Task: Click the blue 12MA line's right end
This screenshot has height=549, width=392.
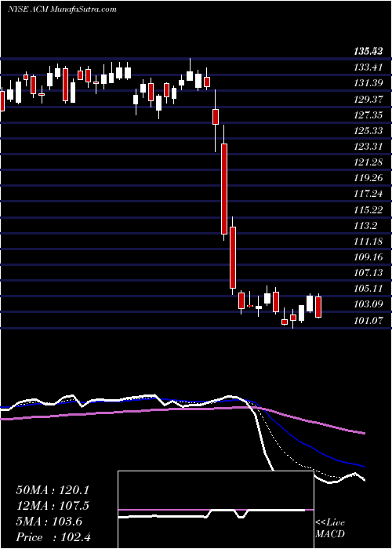Action: coord(364,467)
